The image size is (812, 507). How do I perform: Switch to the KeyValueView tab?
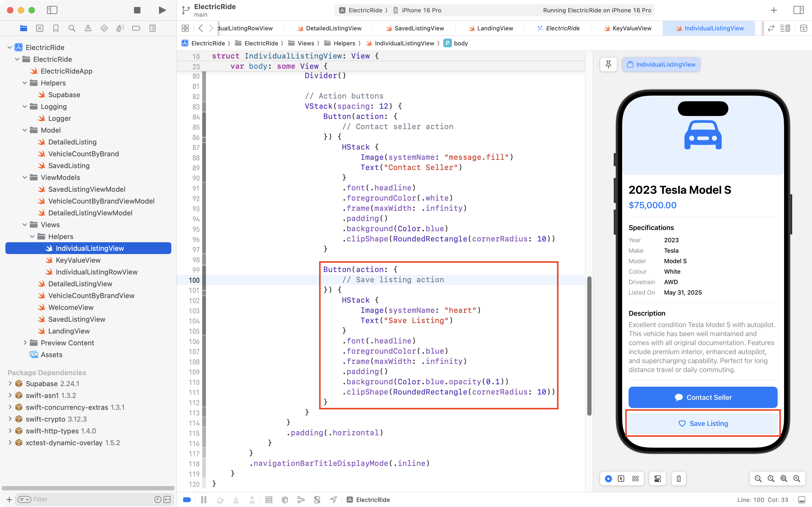pos(632,28)
